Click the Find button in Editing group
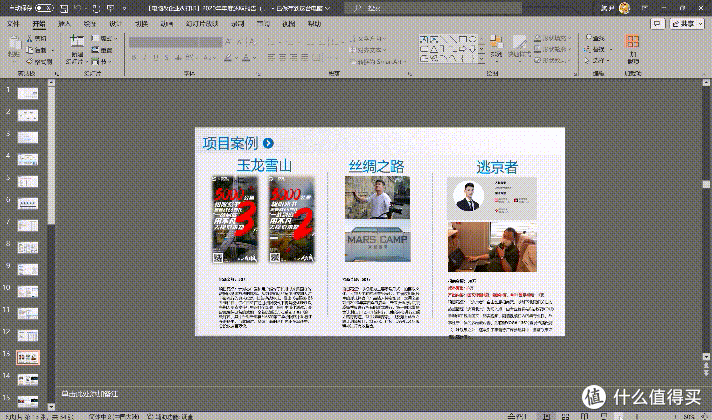Viewport: 712px width, 420px height. [x=595, y=38]
